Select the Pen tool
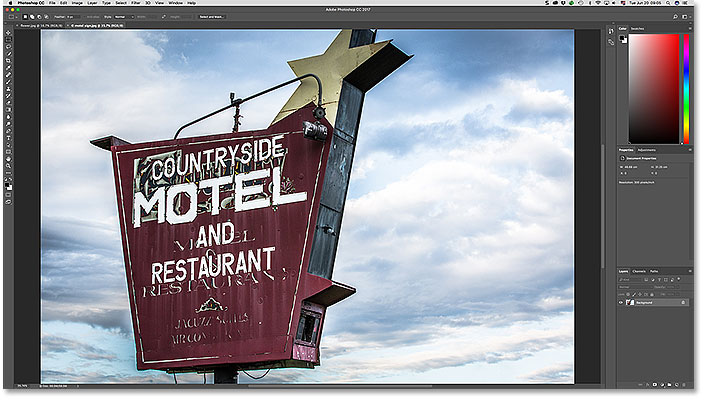The height and width of the screenshot is (400, 704). [x=9, y=131]
